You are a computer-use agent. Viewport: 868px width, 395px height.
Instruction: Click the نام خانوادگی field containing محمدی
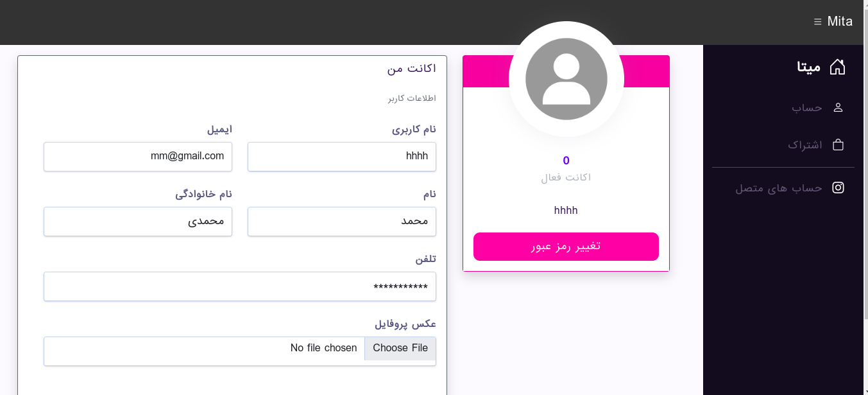[138, 222]
